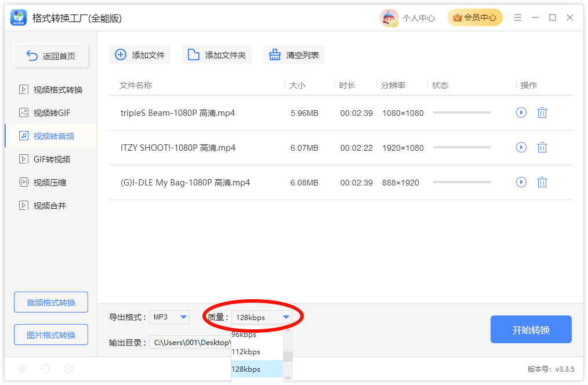Clear the list with 清空列表

(x=294, y=55)
